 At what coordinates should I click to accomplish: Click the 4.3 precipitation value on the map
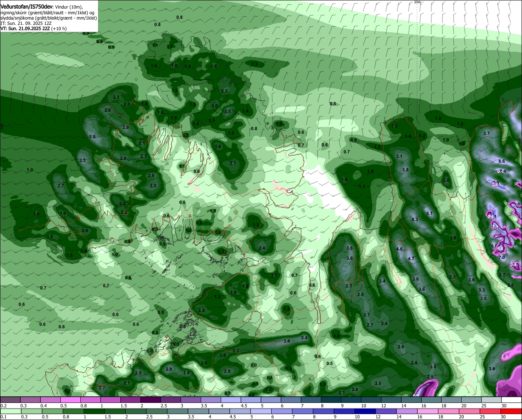tap(415, 219)
